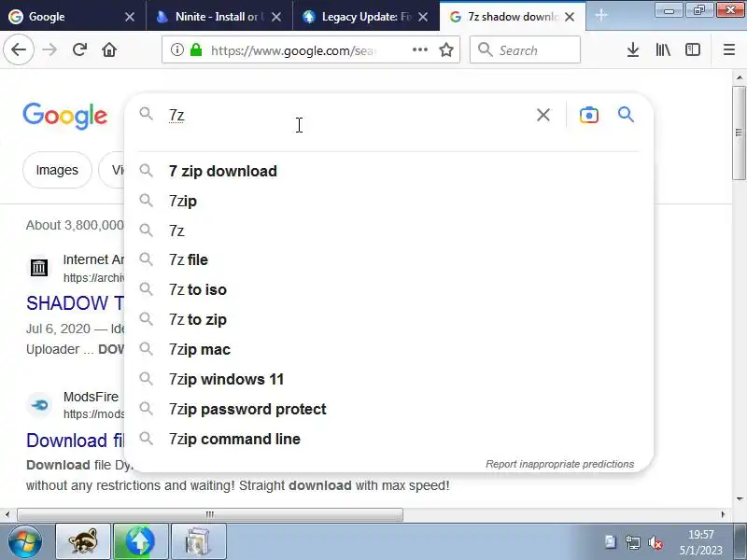Pick the '7z to zip' suggestion

click(x=388, y=319)
